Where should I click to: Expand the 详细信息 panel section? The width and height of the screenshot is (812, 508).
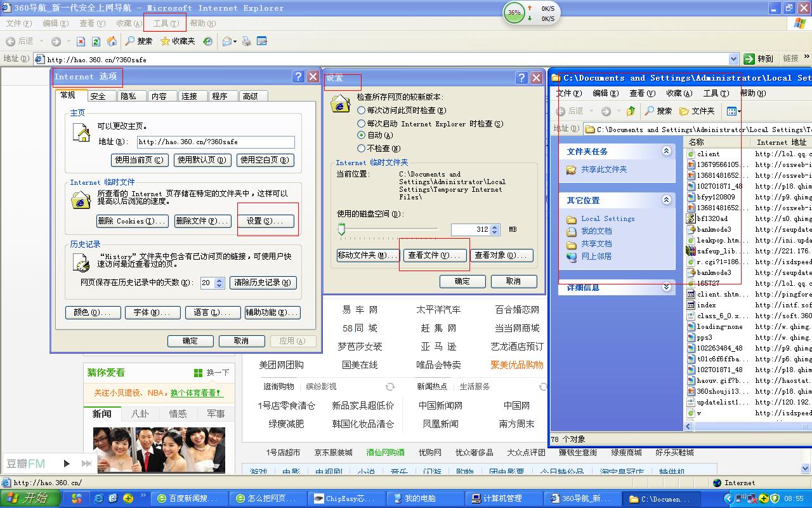pos(666,287)
